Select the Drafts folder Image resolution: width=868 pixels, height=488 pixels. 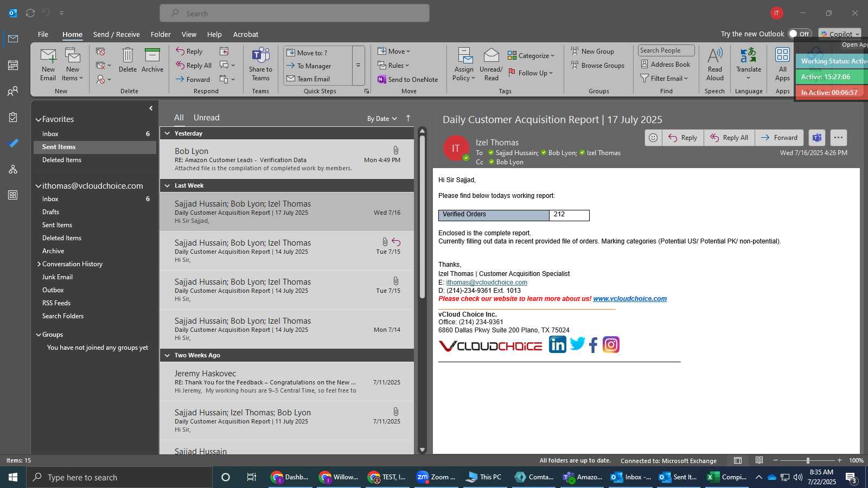[51, 212]
